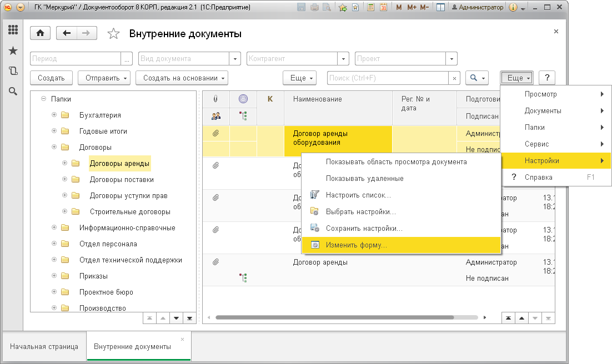
Task: Open the info icon next to Администратор
Action: [x=513, y=7]
